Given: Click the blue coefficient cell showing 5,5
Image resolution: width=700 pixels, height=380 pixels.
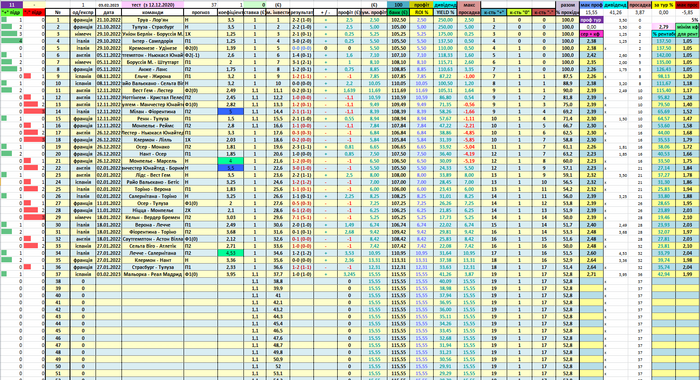Looking at the screenshot, I should pyautogui.click(x=231, y=168).
